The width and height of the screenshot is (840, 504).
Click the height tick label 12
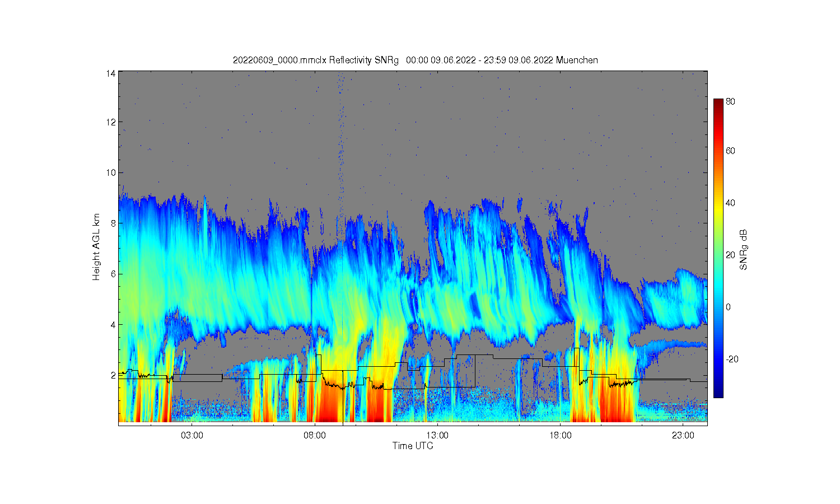111,122
